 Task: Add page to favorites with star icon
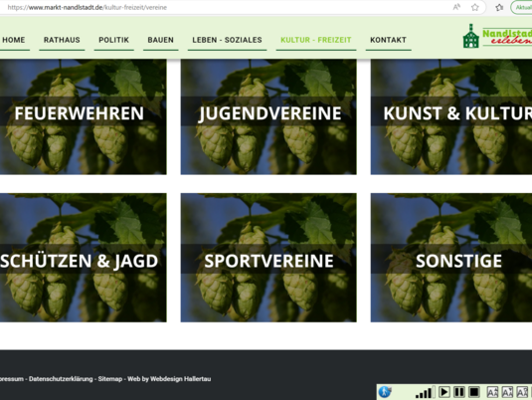pyautogui.click(x=475, y=7)
